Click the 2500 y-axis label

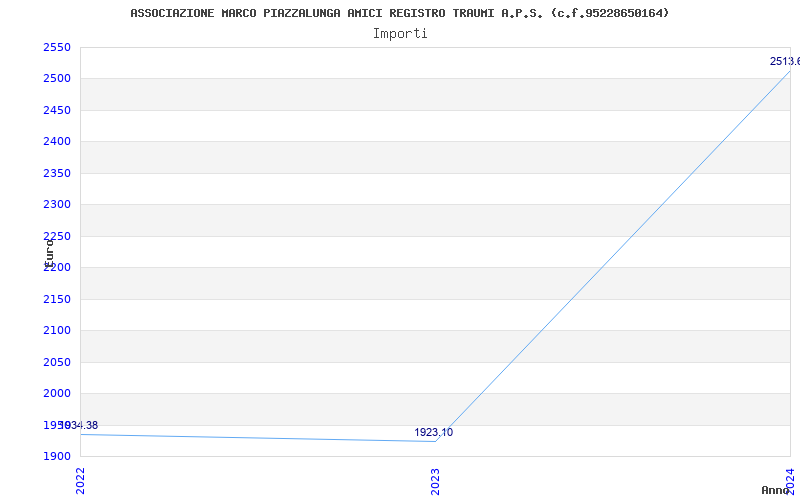pyautogui.click(x=57, y=79)
